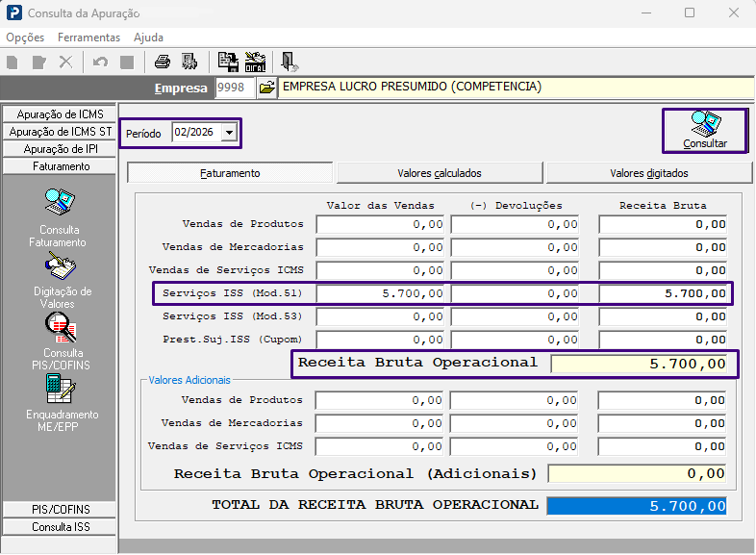Click Valores Adicionais Vendas de Serviços ICMS Devoluções field
Screen dimensions: 756x555
click(x=514, y=446)
